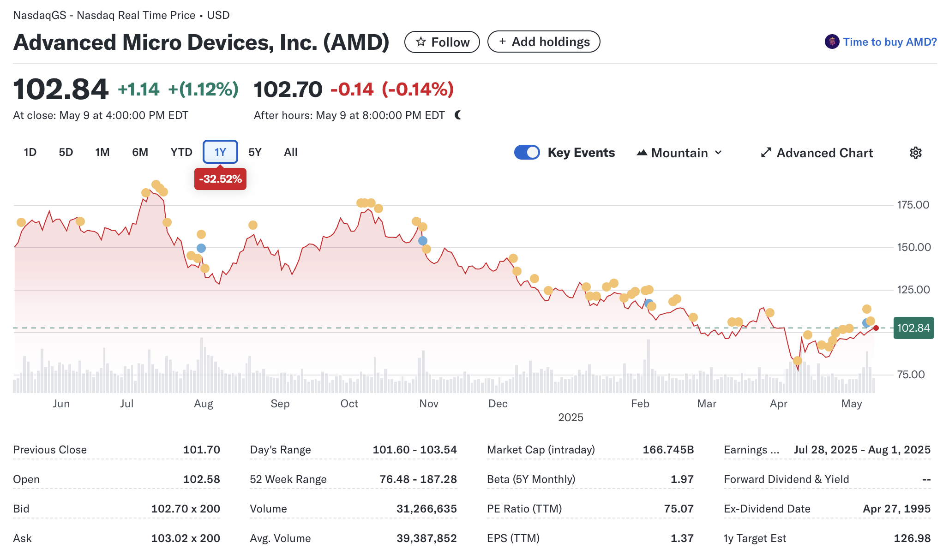Click the chart settings gear icon
The height and width of the screenshot is (560, 949).
point(915,153)
